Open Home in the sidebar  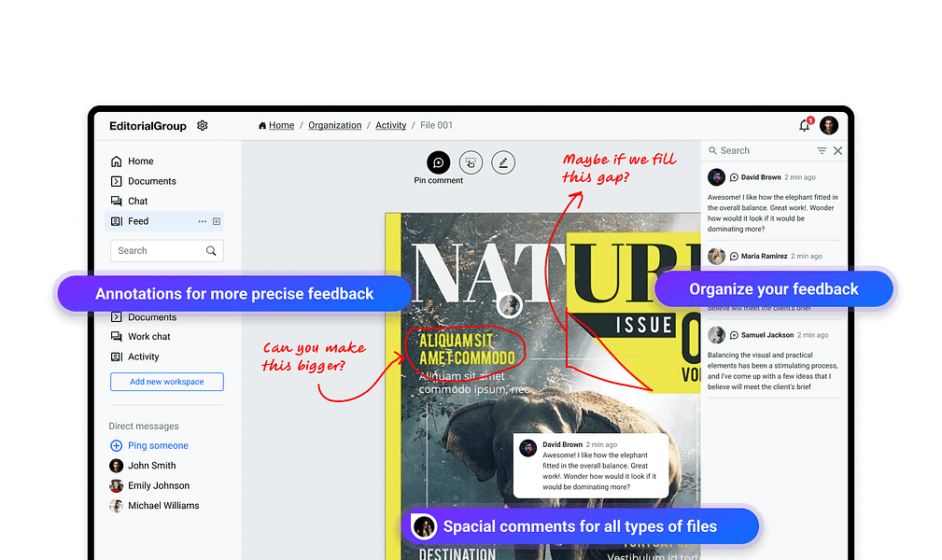[141, 161]
